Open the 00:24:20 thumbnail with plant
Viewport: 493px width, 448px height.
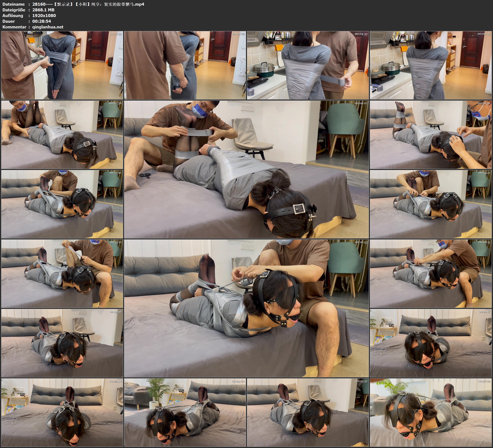(185, 412)
